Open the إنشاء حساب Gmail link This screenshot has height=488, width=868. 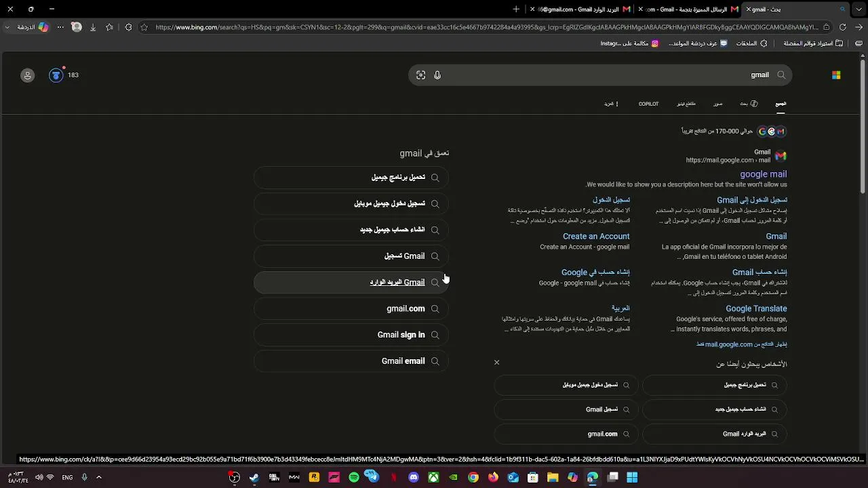pos(759,272)
